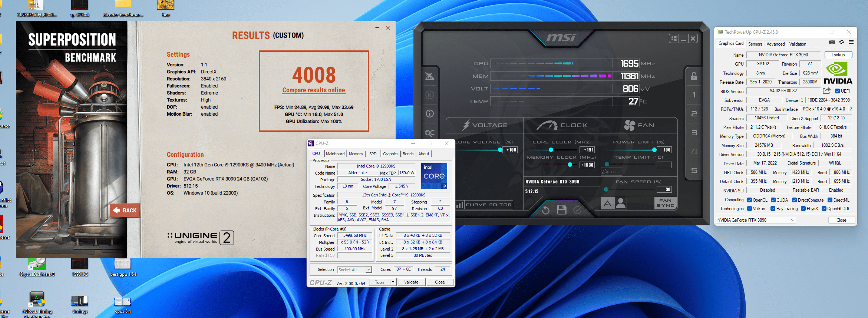Load Afterburner profile slot 2
Viewport: 868px width, 318px height.
tap(694, 114)
